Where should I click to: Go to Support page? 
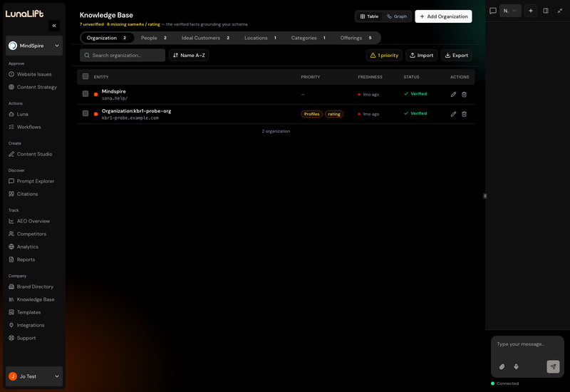pyautogui.click(x=34, y=338)
